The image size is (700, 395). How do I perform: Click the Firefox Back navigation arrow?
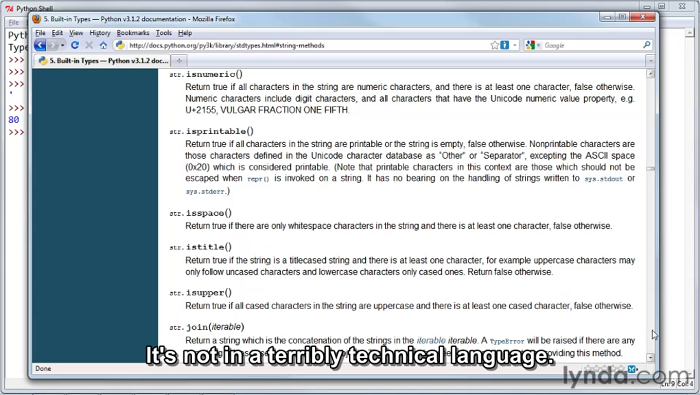click(40, 45)
